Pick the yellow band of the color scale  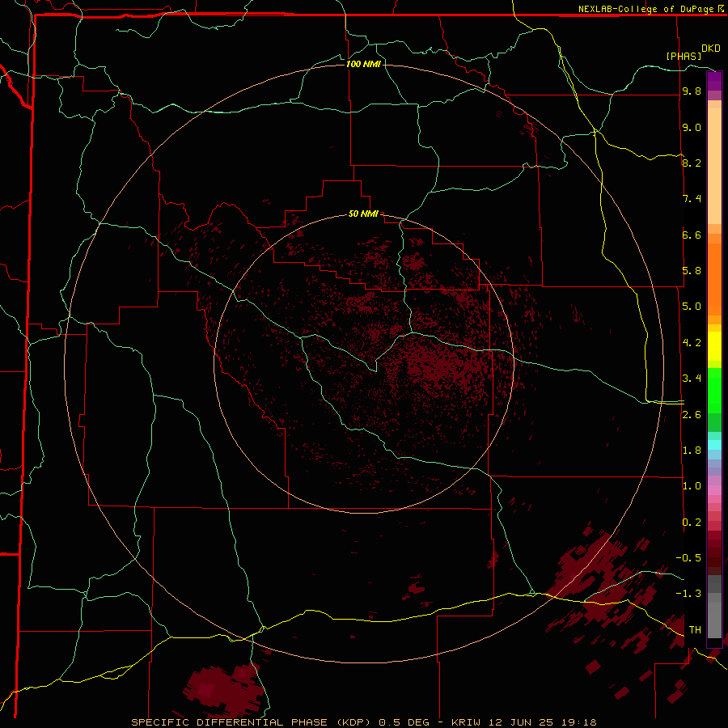tap(714, 346)
